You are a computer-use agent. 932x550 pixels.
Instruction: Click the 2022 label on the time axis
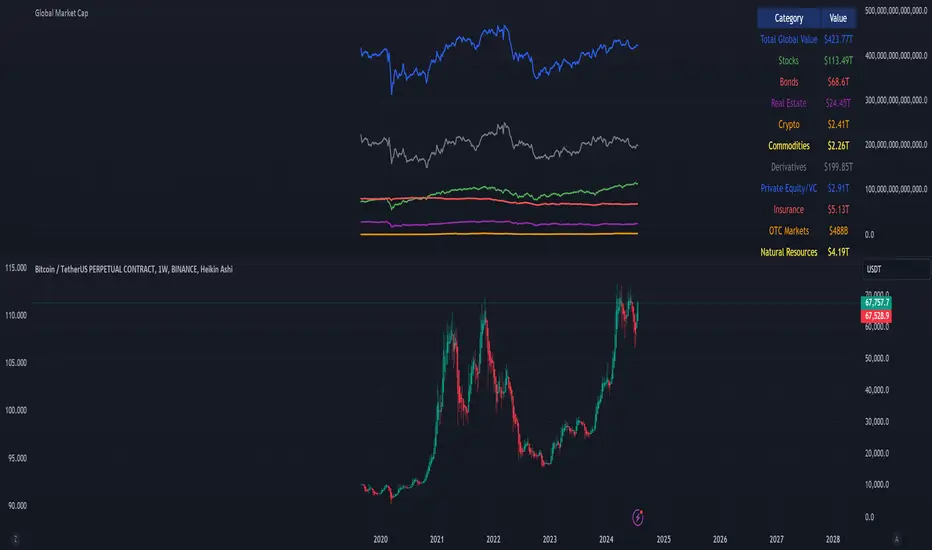point(493,538)
